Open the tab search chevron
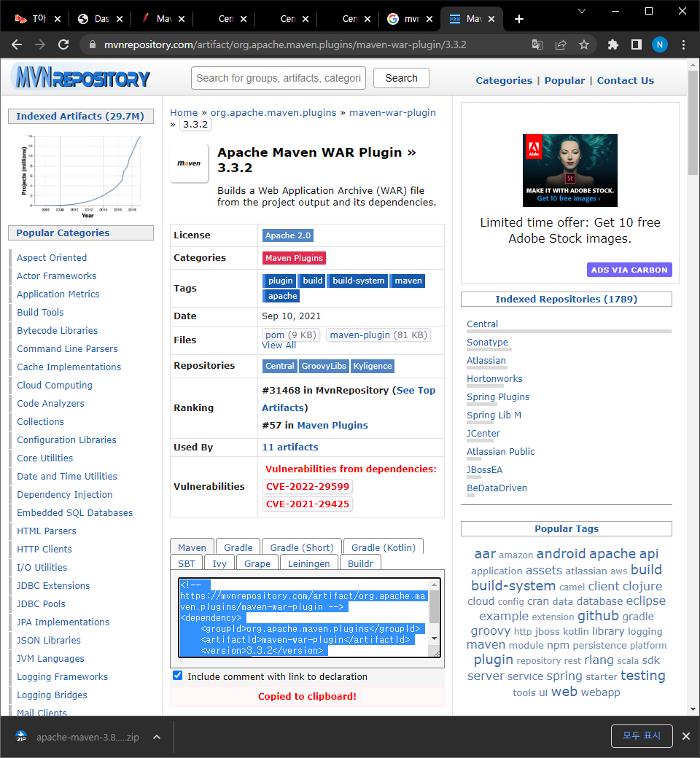Screen dimensions: 700x758 [x=582, y=11]
